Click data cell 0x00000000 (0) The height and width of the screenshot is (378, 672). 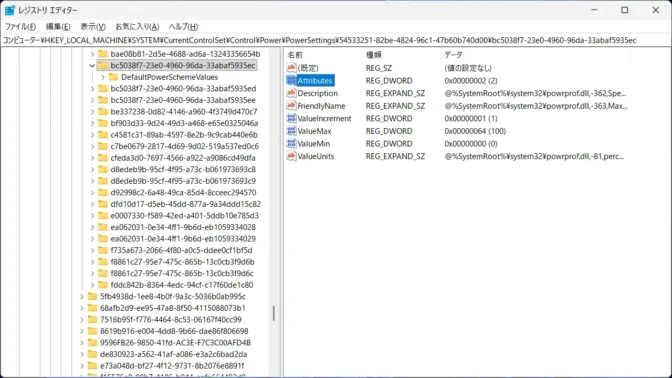point(471,144)
